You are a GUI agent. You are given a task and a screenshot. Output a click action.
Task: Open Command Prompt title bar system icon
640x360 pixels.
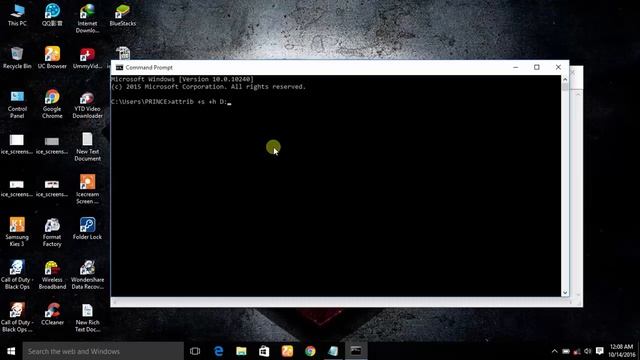[x=119, y=67]
